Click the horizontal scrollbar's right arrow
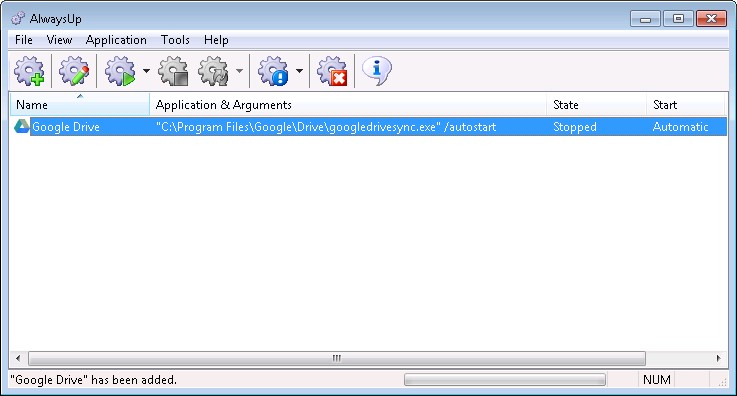Image resolution: width=737 pixels, height=396 pixels. (x=718, y=358)
